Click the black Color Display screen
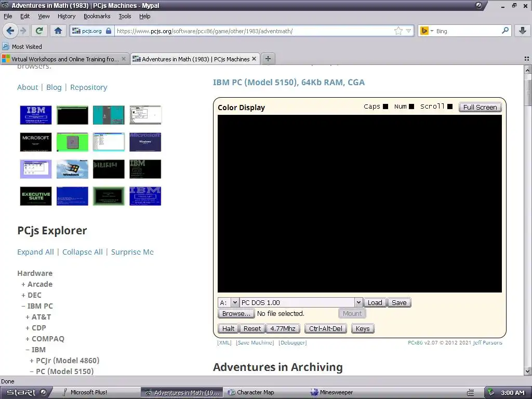This screenshot has height=399, width=532. click(x=360, y=204)
